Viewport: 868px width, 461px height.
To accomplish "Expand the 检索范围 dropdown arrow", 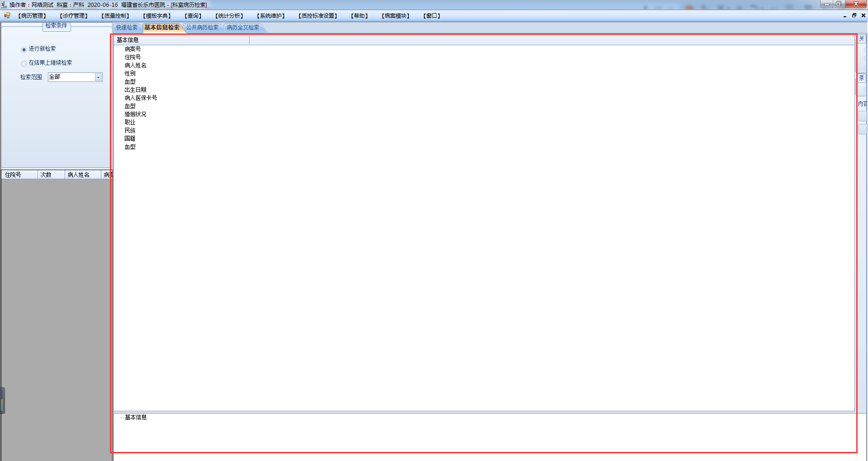I will tap(98, 77).
